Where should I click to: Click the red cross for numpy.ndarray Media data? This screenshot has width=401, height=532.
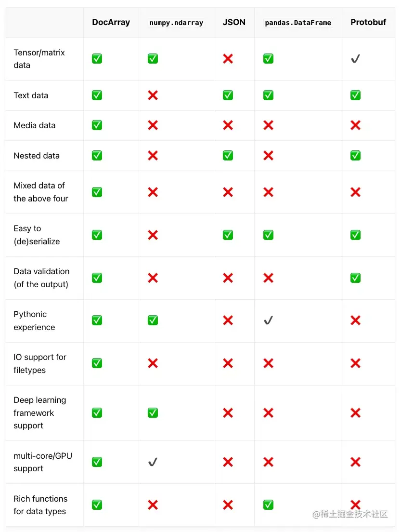(x=153, y=125)
